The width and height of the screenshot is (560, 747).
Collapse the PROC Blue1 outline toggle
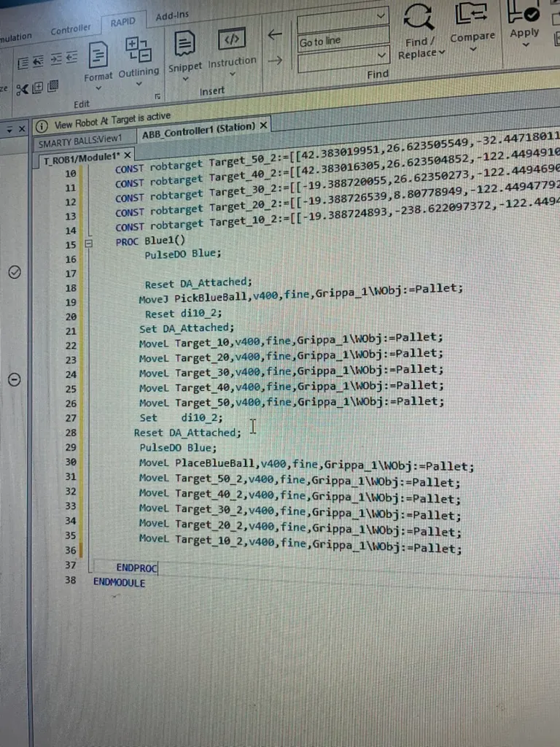coord(88,244)
